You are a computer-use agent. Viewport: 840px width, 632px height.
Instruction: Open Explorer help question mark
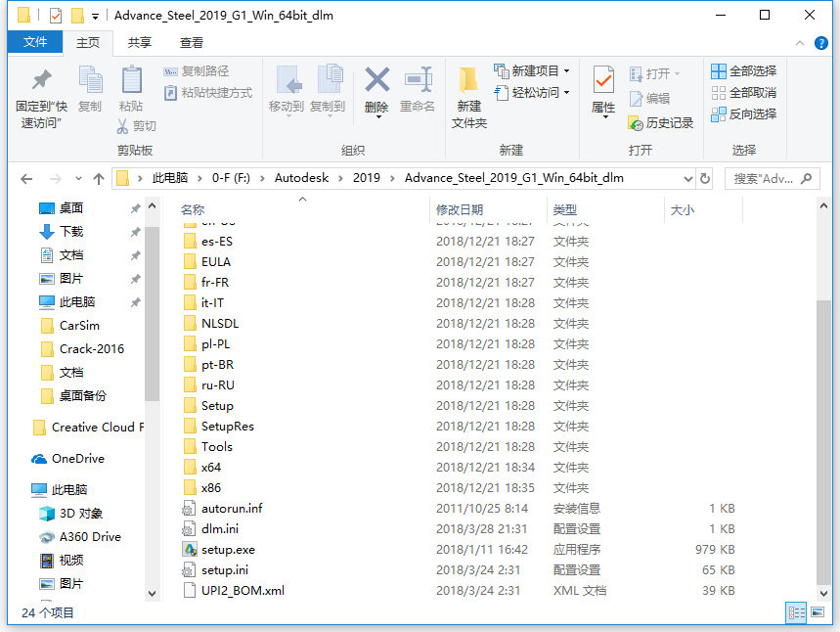[x=820, y=43]
